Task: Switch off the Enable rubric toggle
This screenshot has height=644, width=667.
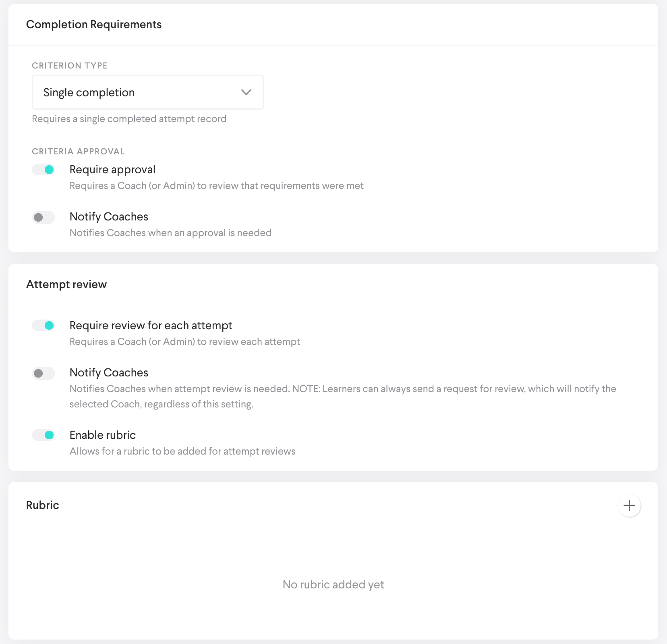Action: click(x=43, y=435)
